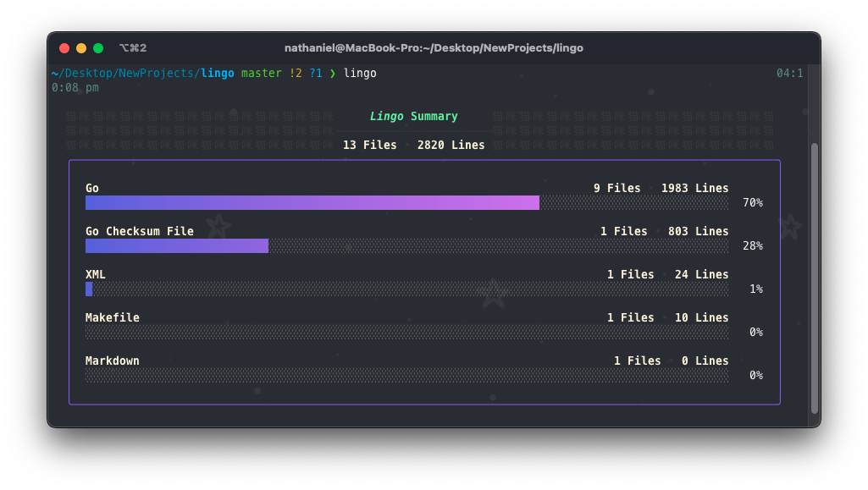Click the terminal window title text
868x490 pixels.
tap(434, 48)
